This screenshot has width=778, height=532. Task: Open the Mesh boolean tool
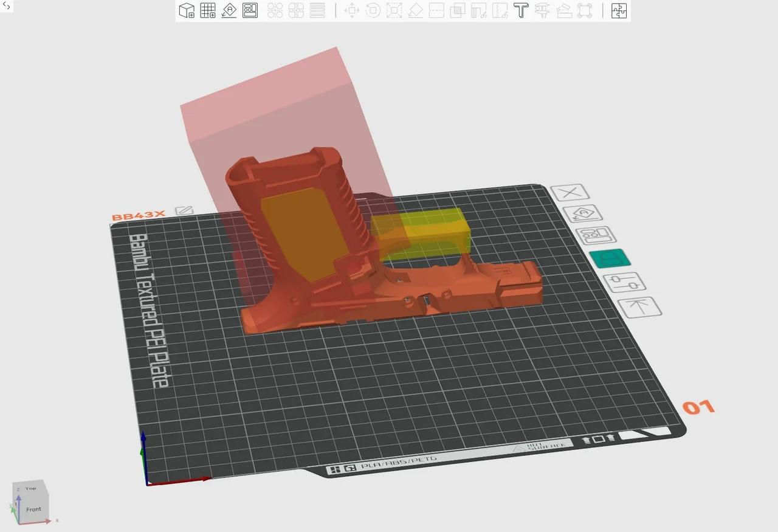pos(458,10)
